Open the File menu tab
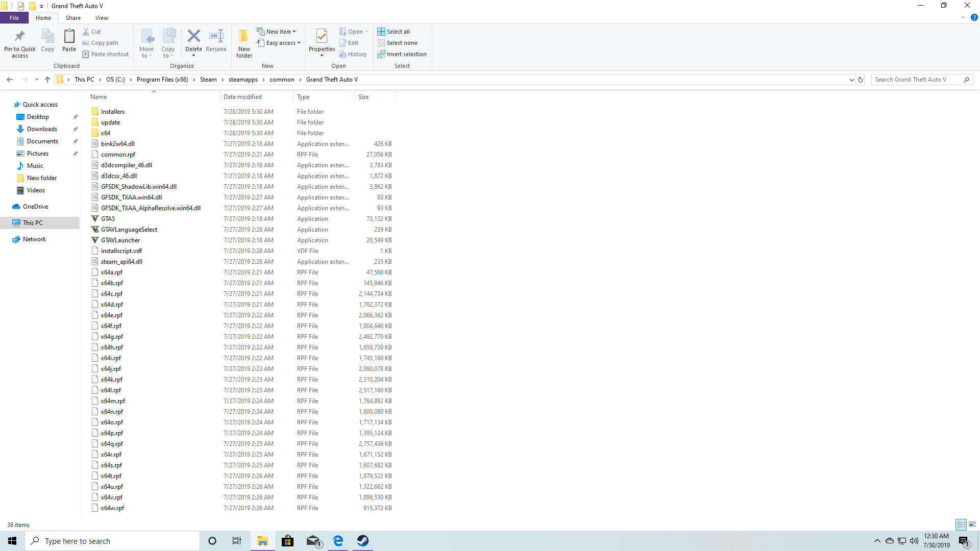 [x=14, y=18]
